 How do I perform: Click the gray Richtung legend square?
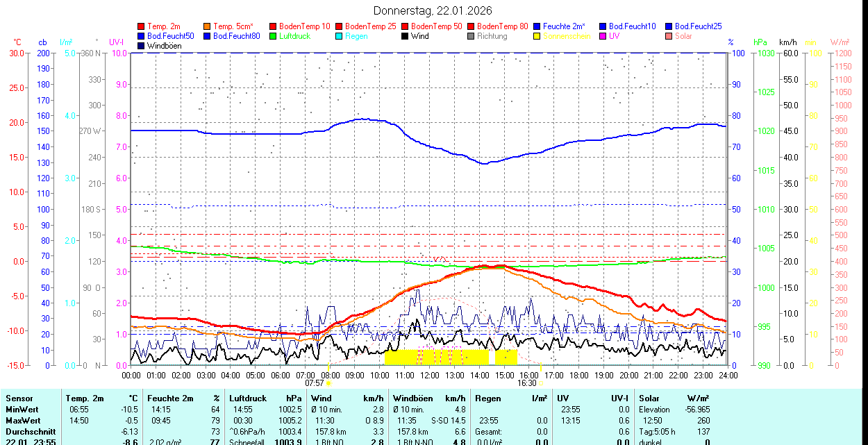(x=471, y=36)
